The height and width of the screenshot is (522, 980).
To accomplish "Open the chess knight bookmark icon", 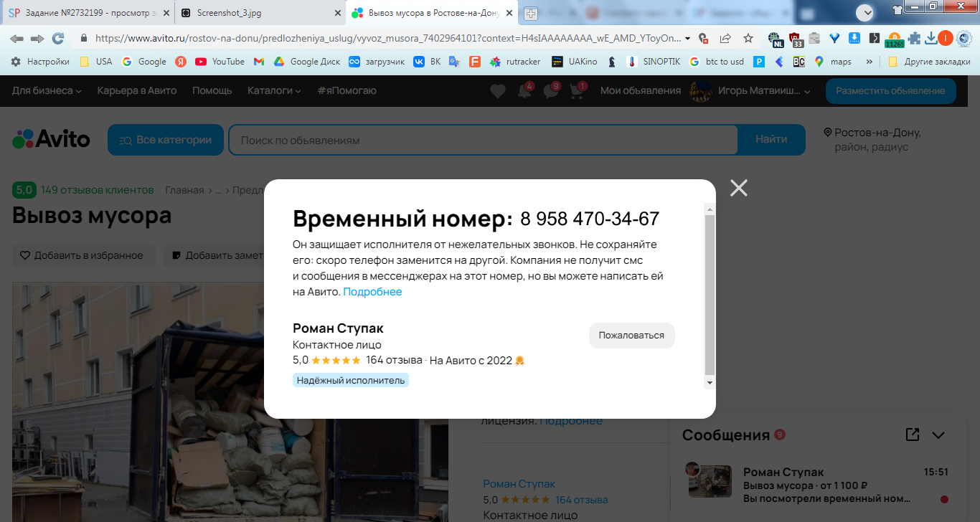I will (x=611, y=62).
